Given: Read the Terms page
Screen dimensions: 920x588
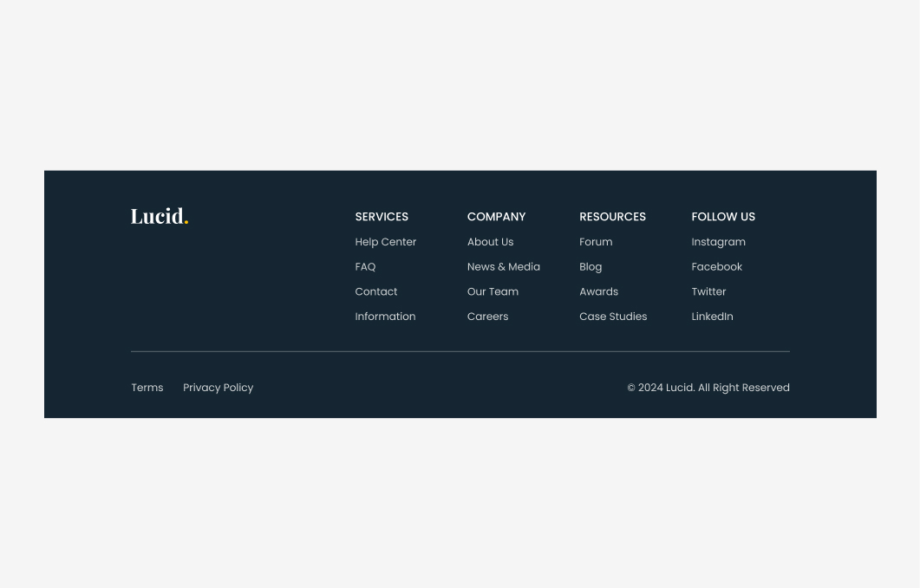Looking at the screenshot, I should 147,388.
